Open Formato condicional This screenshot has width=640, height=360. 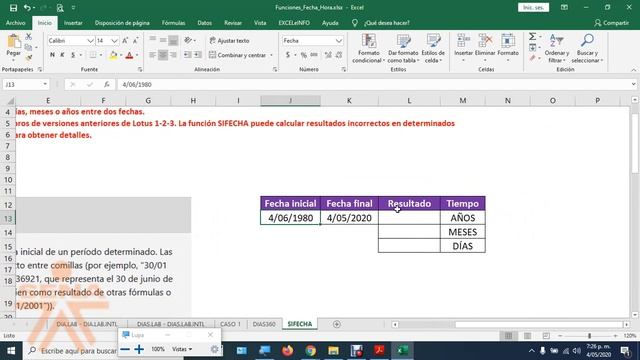point(369,49)
